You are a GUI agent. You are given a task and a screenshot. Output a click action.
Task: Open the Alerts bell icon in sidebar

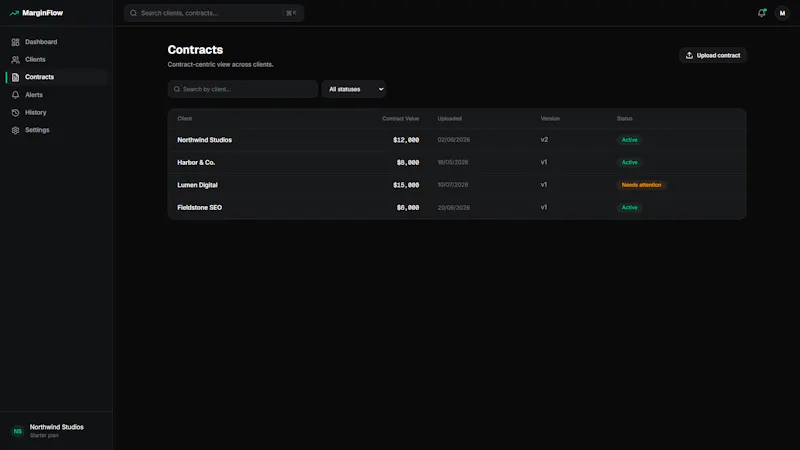15,95
